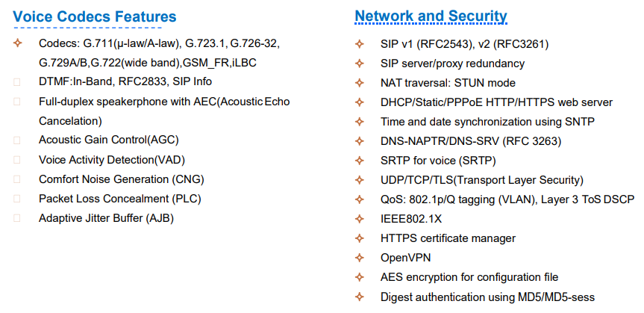
Task: Click the Voice Codecs Features heading
Action: (x=95, y=16)
